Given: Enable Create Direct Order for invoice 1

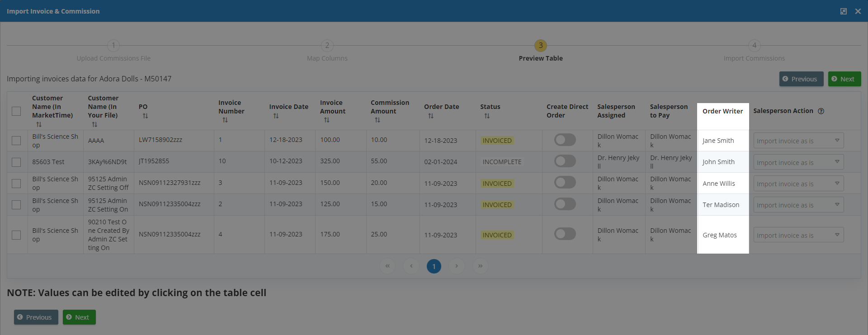Looking at the screenshot, I should tap(565, 140).
